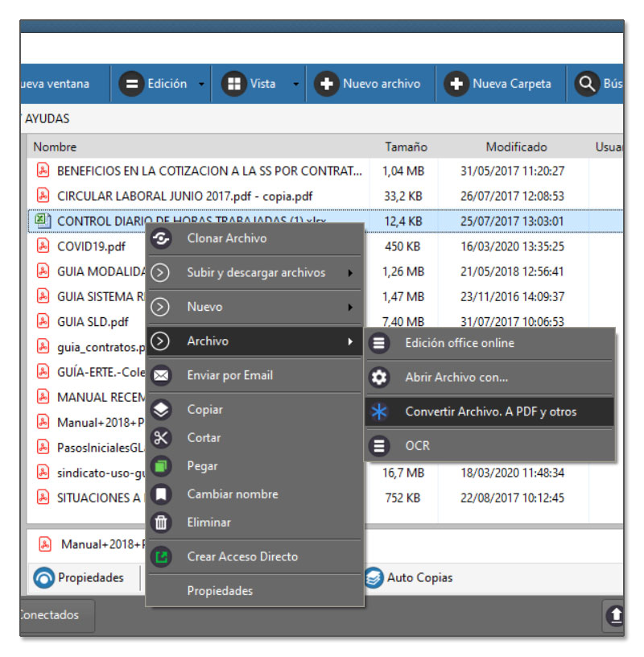Click the Nuevo archivo plus icon
This screenshot has width=644, height=657.
coord(327,84)
